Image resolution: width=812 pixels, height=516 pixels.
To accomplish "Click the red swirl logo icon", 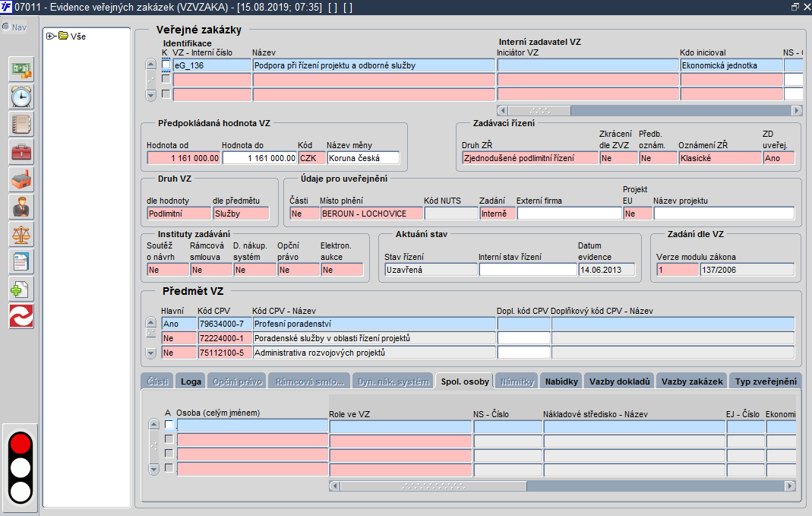I will [21, 317].
